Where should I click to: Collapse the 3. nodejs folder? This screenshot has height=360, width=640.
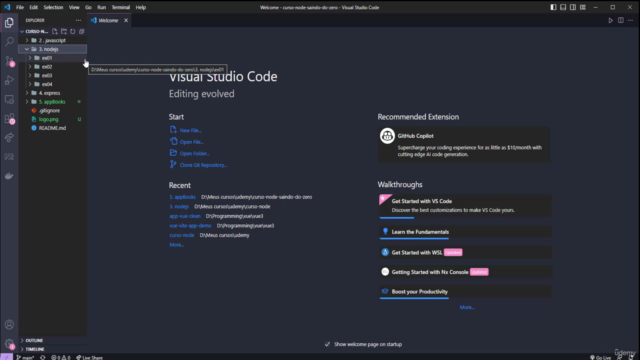pos(53,49)
